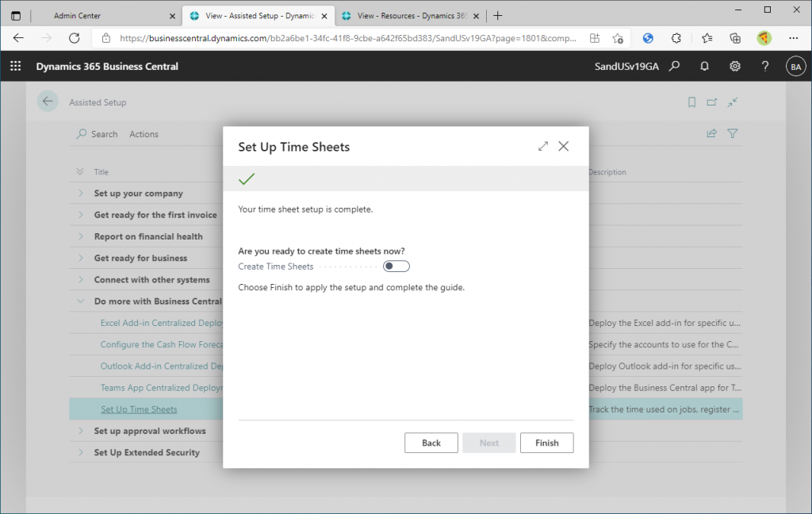Image resolution: width=812 pixels, height=514 pixels.
Task: Switch to View - Resources browser tab
Action: coord(412,16)
